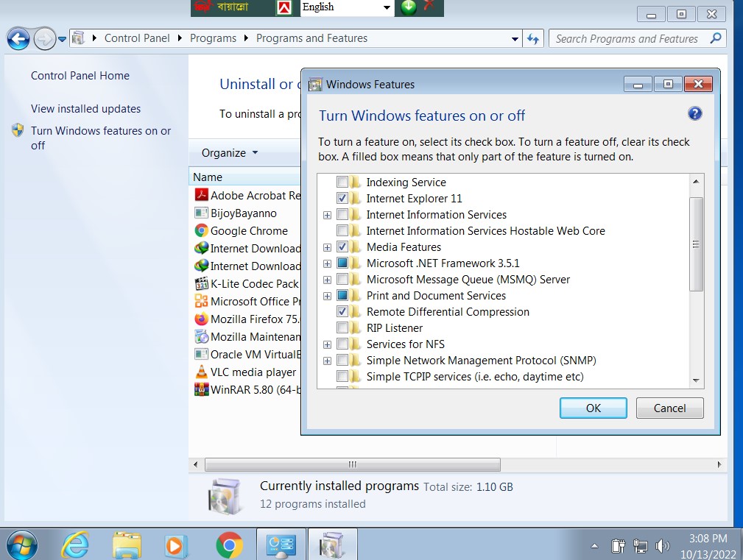
Task: Click the green download arrow in Bijoy bar
Action: [408, 7]
